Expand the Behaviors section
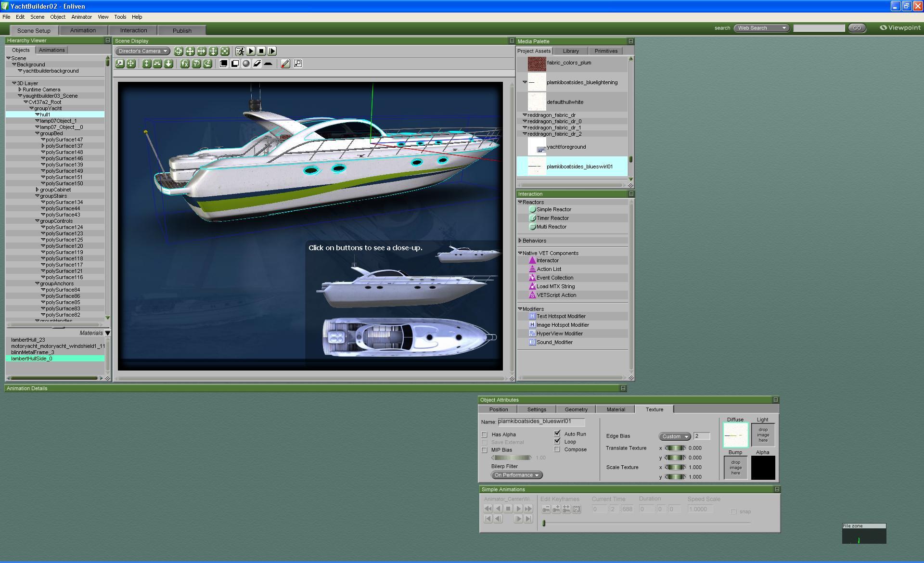924x563 pixels. tap(520, 241)
